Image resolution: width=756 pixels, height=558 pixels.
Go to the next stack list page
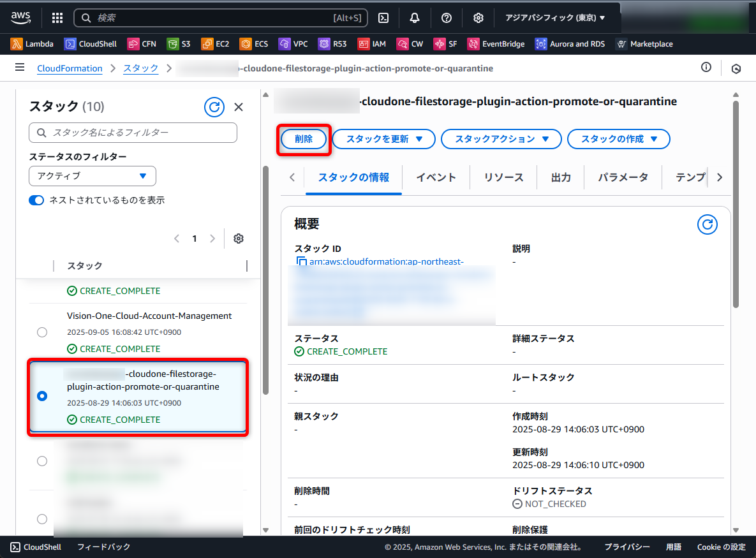[x=212, y=239]
